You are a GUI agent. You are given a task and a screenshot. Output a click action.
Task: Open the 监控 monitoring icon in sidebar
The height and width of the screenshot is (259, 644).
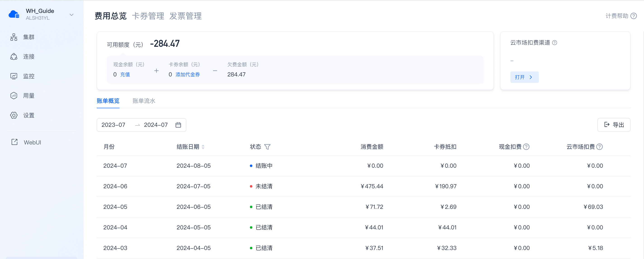[x=14, y=76]
